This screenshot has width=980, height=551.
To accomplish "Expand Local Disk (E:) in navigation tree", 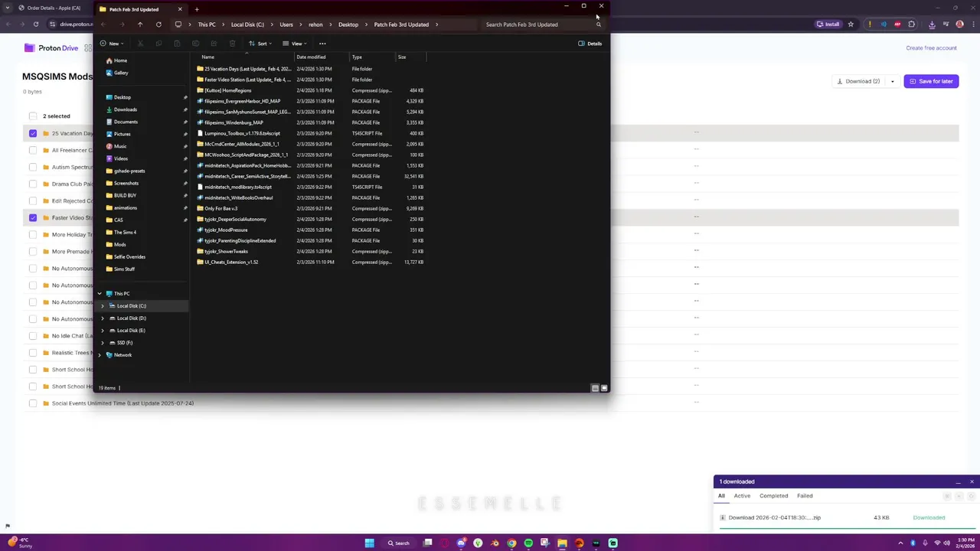I will click(x=103, y=331).
